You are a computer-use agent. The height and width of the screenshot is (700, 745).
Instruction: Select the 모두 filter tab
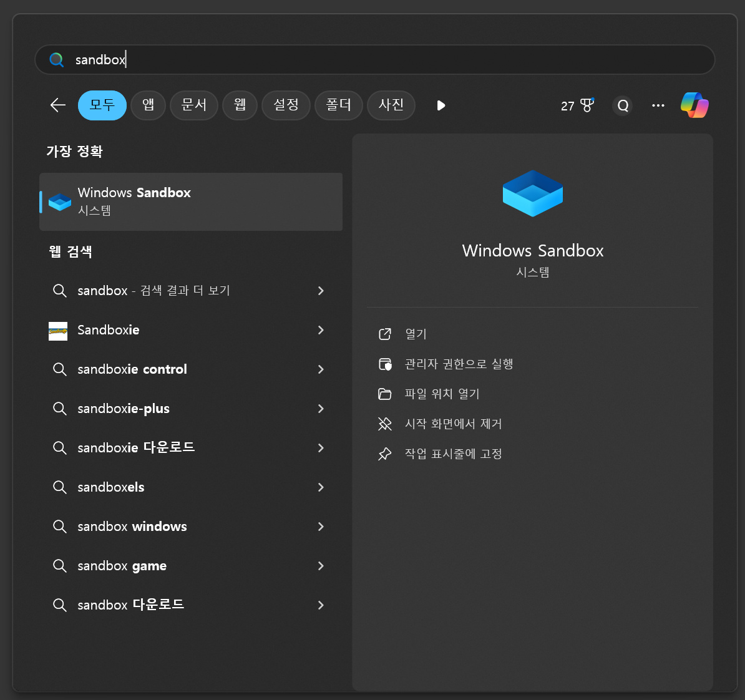point(102,105)
